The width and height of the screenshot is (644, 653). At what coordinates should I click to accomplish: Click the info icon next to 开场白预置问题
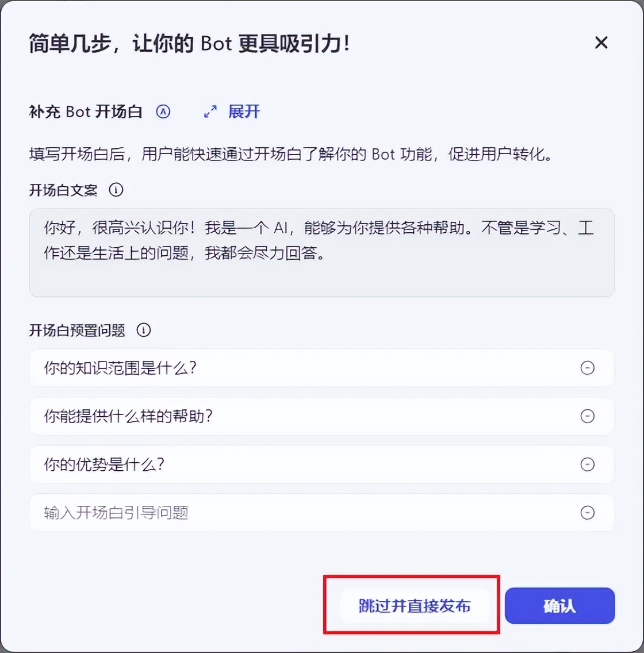[x=143, y=330]
